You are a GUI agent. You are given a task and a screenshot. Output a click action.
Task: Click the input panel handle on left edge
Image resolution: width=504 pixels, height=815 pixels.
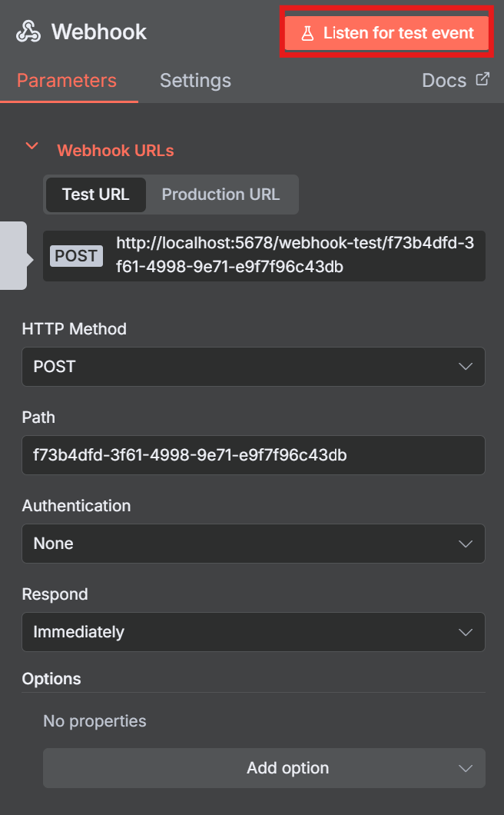pyautogui.click(x=13, y=256)
